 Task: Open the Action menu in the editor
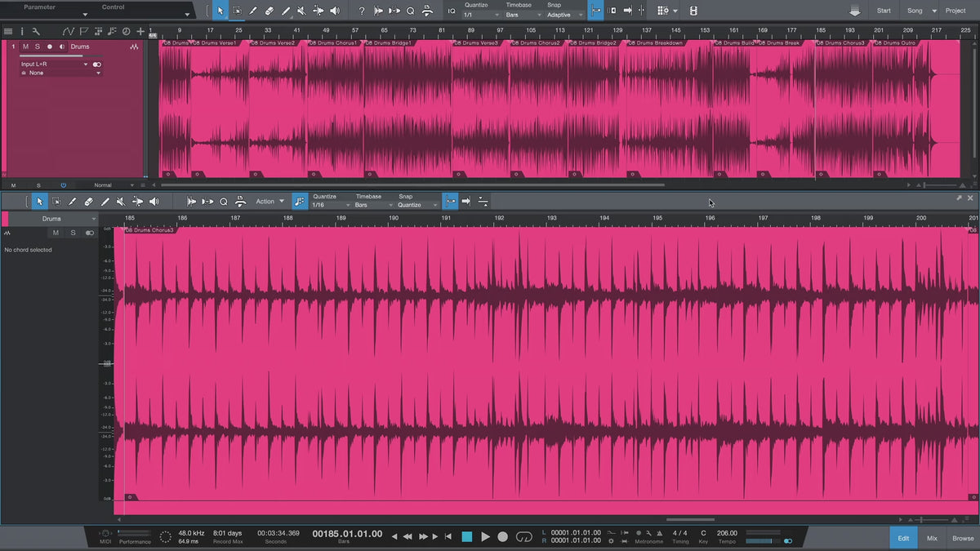coord(269,201)
